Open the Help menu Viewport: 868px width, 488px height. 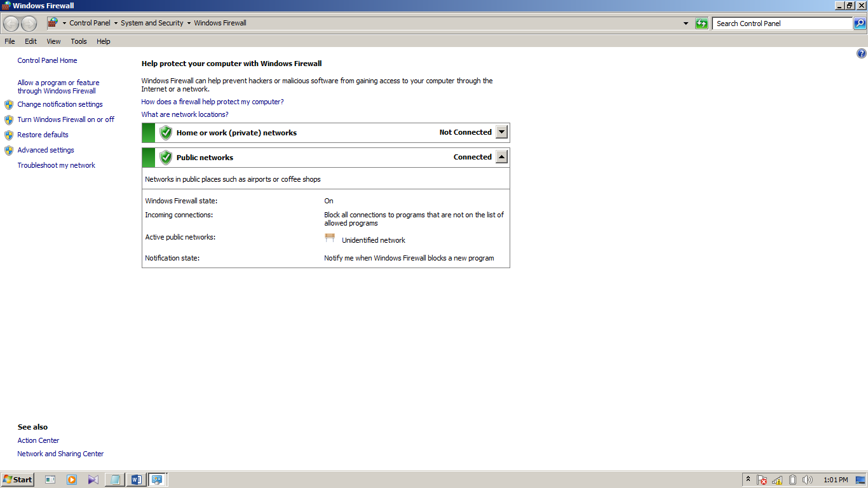coord(104,41)
